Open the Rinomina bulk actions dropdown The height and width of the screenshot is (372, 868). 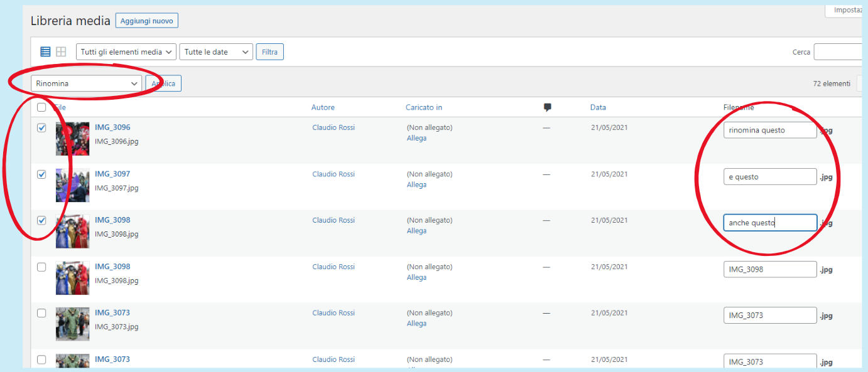87,83
